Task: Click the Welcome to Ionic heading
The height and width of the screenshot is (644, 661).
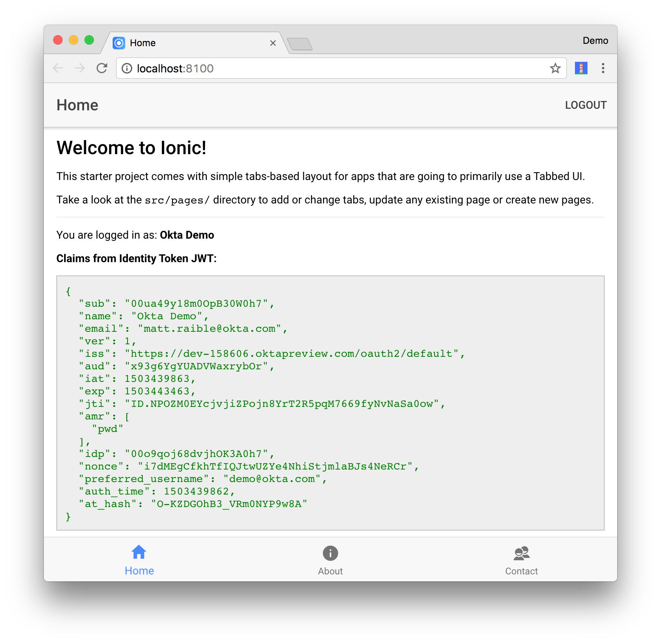Action: click(x=131, y=148)
